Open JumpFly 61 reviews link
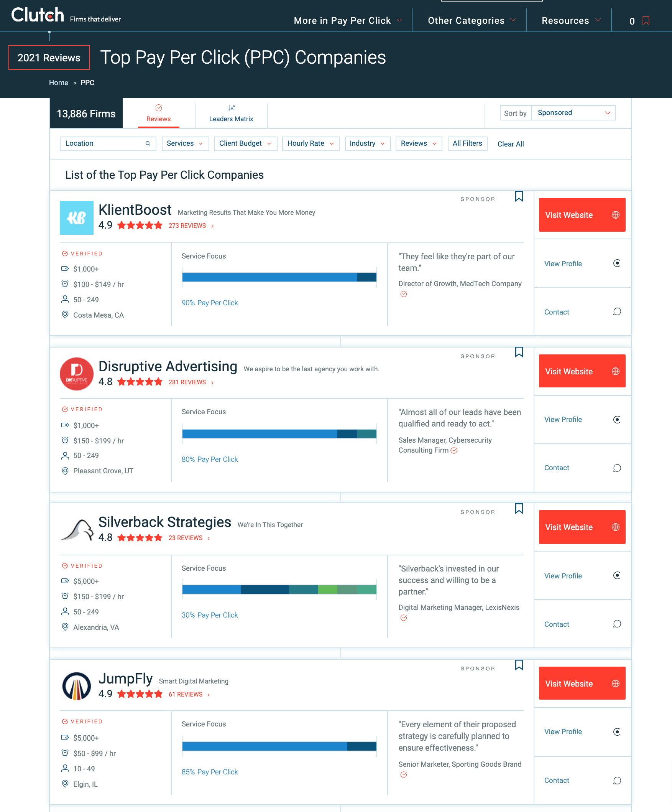This screenshot has width=672, height=812. pyautogui.click(x=189, y=695)
